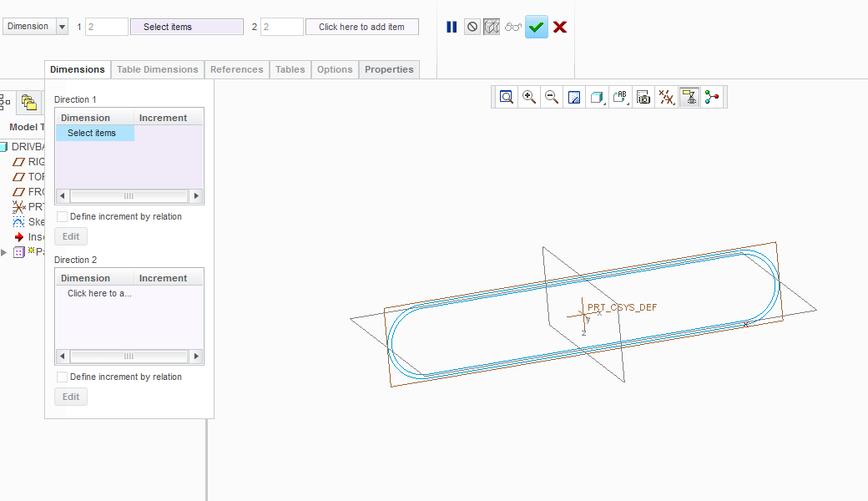Select the Repaint screen icon
Screen dimensions: 868x501
(x=574, y=98)
